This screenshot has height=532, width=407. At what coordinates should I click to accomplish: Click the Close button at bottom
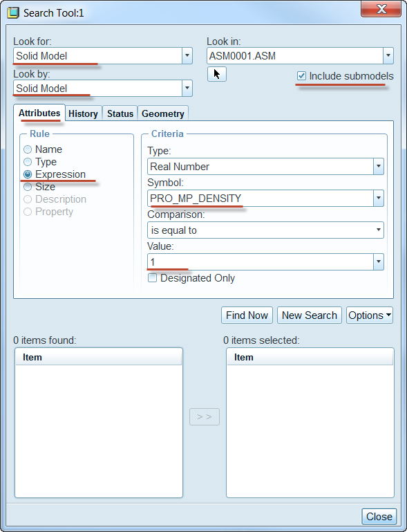coord(379,516)
